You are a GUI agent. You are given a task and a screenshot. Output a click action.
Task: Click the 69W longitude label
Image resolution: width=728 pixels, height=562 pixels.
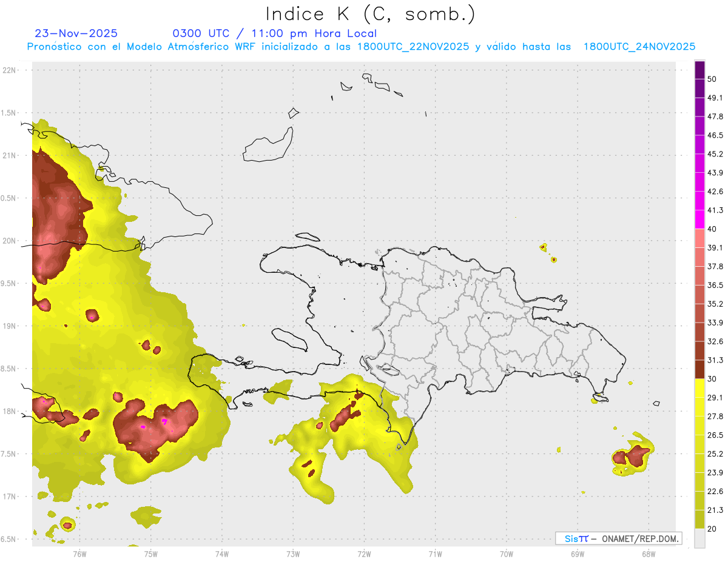578,554
